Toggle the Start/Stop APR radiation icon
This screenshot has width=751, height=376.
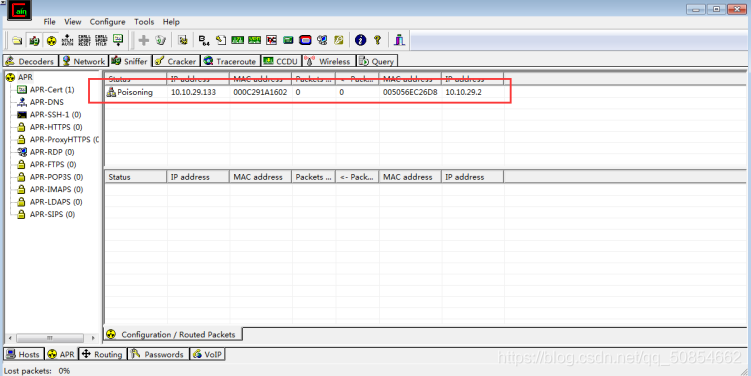(x=51, y=41)
